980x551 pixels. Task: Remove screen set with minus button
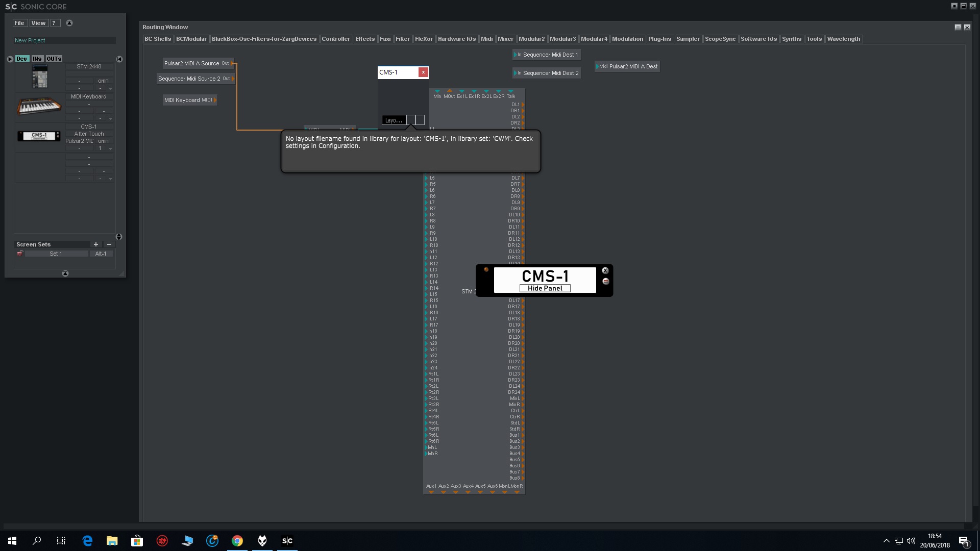[109, 244]
